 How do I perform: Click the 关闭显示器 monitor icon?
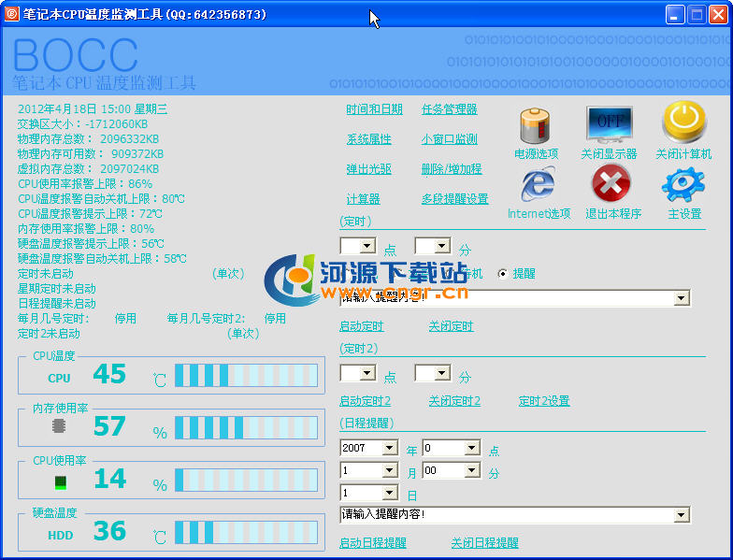coord(609,123)
